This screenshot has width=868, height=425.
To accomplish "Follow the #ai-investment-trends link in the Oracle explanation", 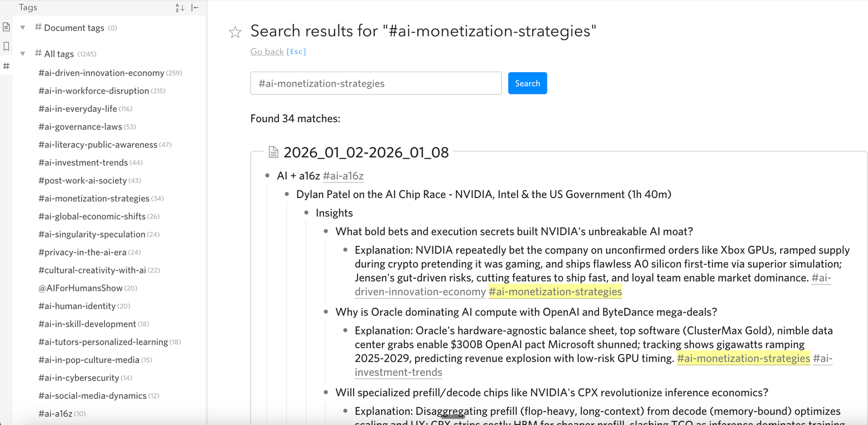I will pos(399,372).
